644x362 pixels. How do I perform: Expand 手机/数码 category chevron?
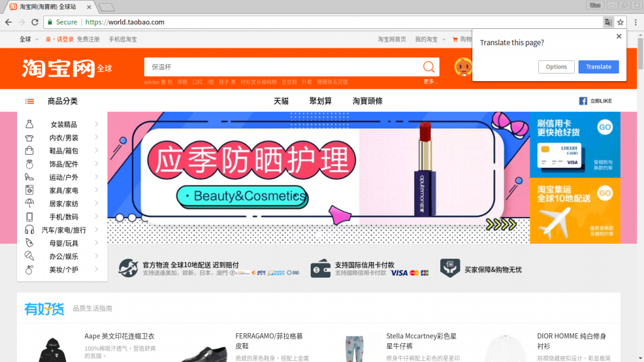click(x=96, y=217)
